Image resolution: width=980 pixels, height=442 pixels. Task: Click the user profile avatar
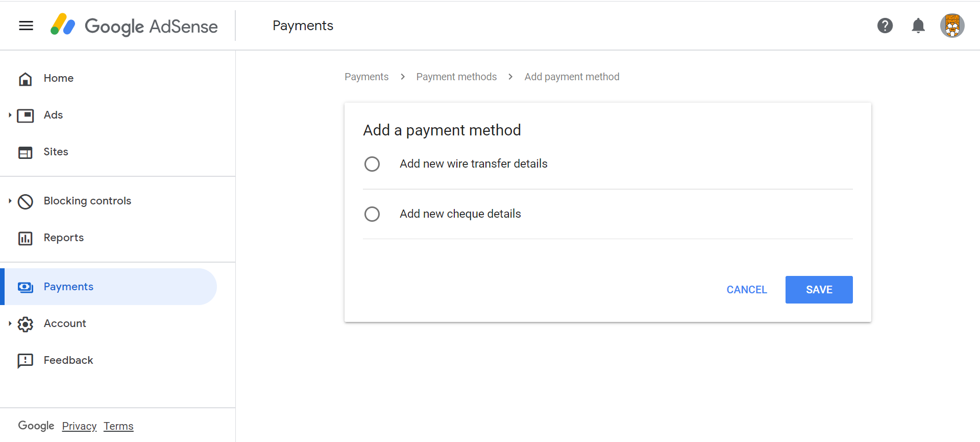pyautogui.click(x=952, y=26)
